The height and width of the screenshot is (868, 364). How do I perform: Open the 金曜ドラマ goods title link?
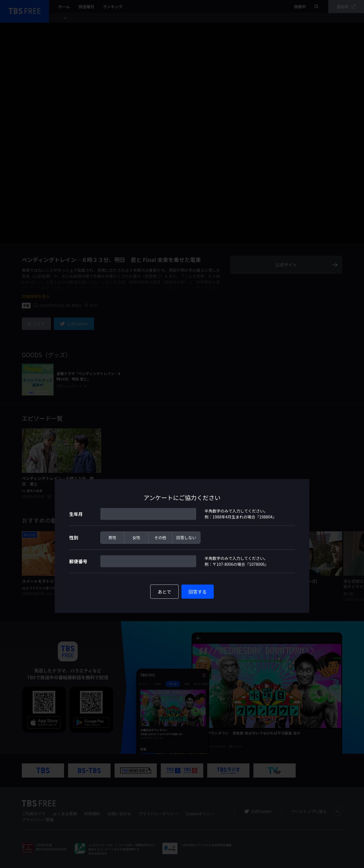click(x=88, y=376)
